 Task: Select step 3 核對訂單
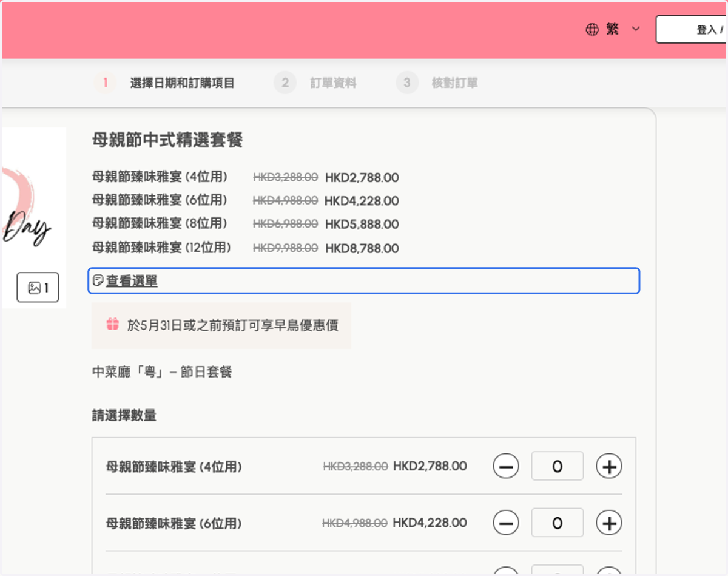tap(437, 83)
